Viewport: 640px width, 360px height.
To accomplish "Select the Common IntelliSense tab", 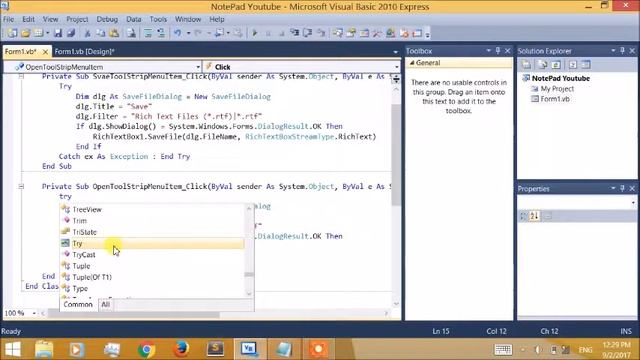I will tap(78, 304).
